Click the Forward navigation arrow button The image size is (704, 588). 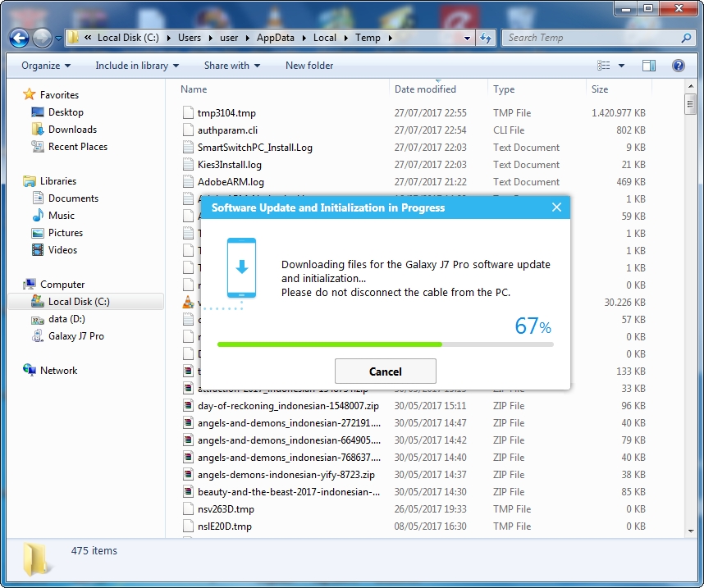pyautogui.click(x=42, y=39)
